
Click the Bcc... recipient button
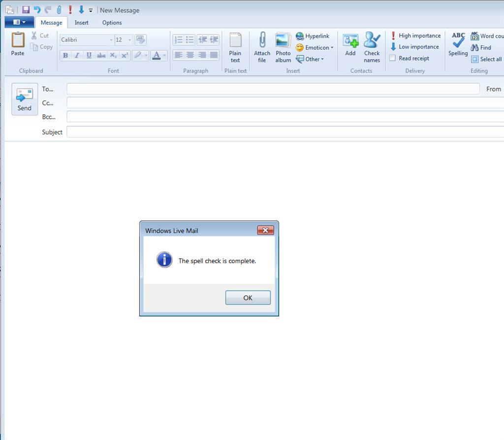(49, 117)
